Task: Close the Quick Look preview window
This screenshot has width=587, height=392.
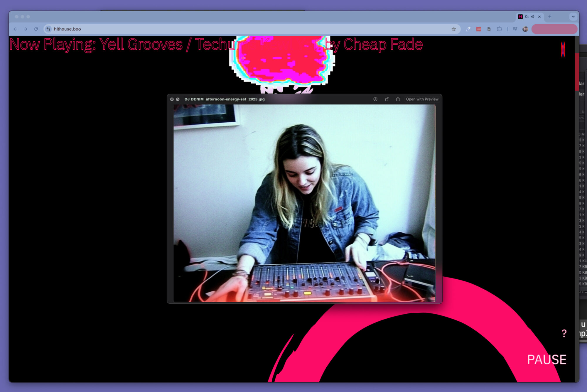Action: (x=172, y=99)
